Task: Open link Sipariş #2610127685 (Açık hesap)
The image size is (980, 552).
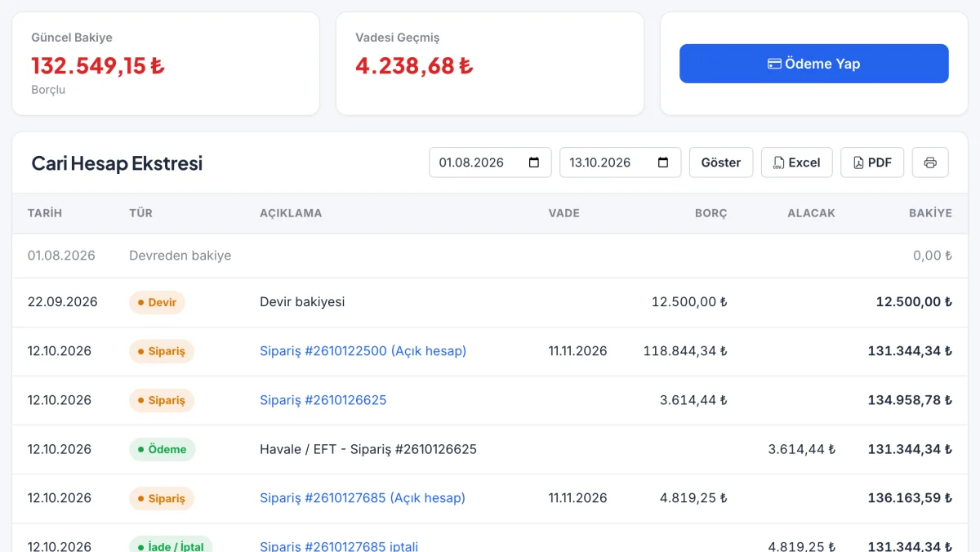Action: pyautogui.click(x=363, y=498)
